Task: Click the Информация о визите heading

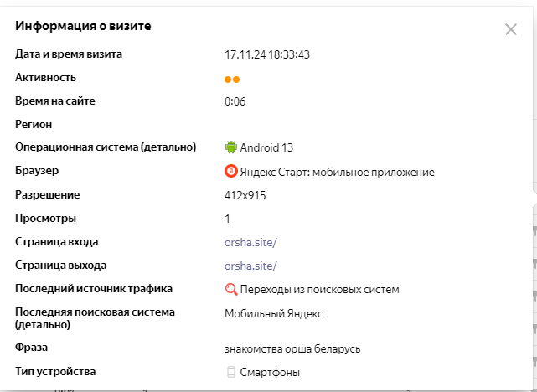Action: coord(83,26)
